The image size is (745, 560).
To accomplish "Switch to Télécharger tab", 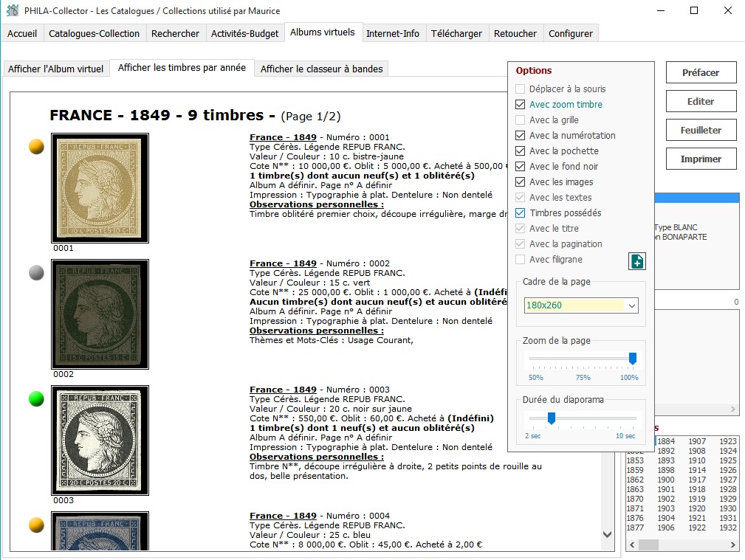I will click(456, 34).
